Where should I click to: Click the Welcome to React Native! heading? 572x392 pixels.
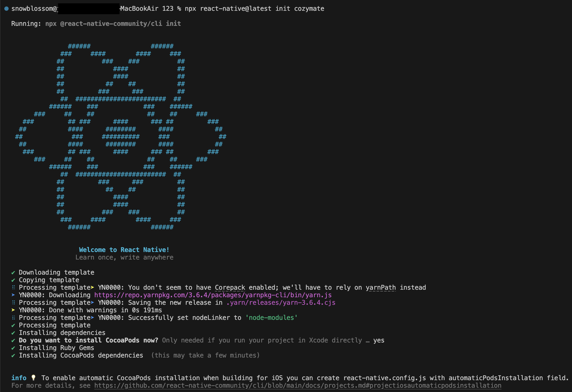124,250
